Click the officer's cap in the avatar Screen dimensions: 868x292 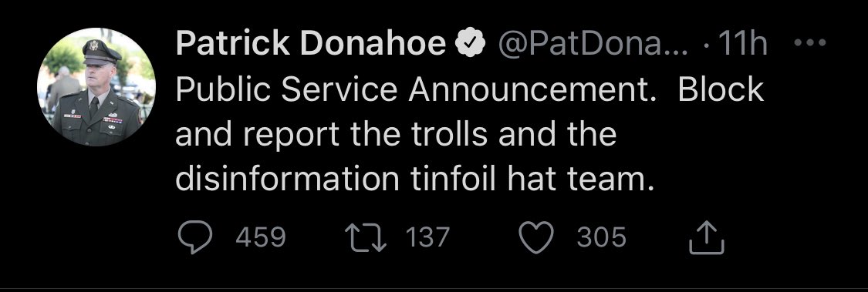[x=100, y=51]
